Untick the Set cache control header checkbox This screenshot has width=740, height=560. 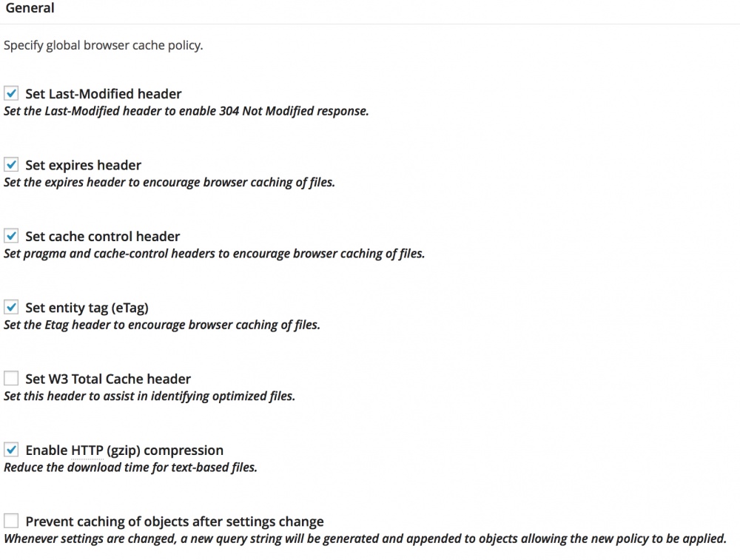[x=11, y=236]
